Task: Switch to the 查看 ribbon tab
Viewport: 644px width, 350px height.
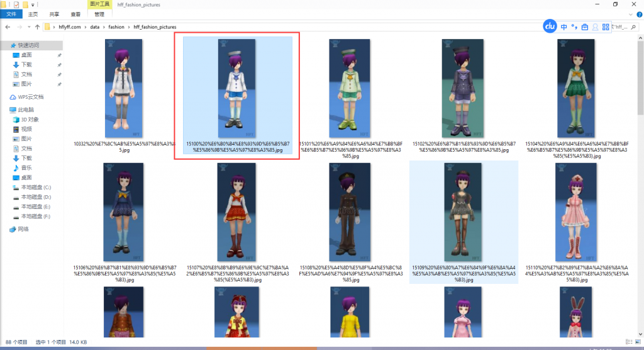Action: click(x=75, y=14)
